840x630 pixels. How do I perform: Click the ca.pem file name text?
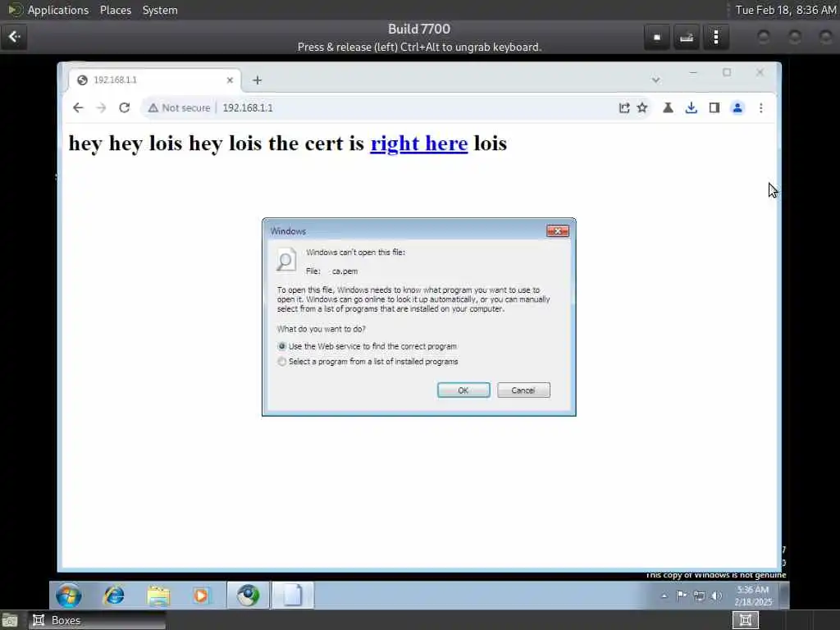pos(345,271)
